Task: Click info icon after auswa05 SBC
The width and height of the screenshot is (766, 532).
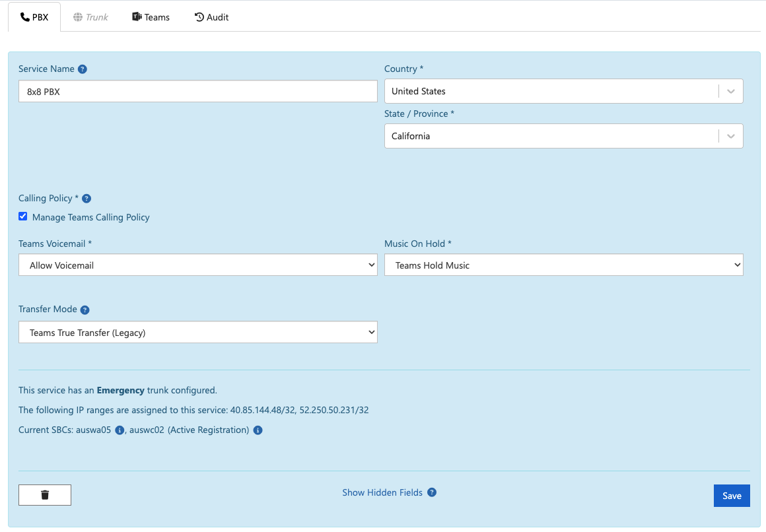Action: (120, 430)
